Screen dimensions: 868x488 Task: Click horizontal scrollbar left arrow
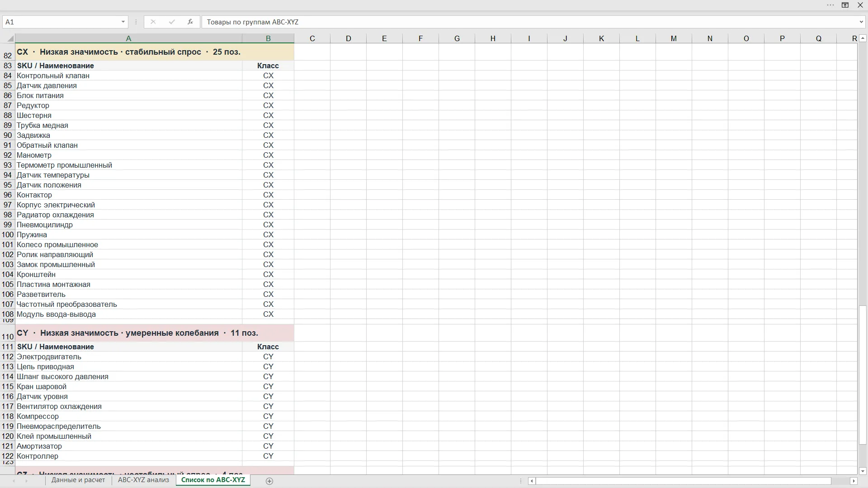tap(532, 481)
